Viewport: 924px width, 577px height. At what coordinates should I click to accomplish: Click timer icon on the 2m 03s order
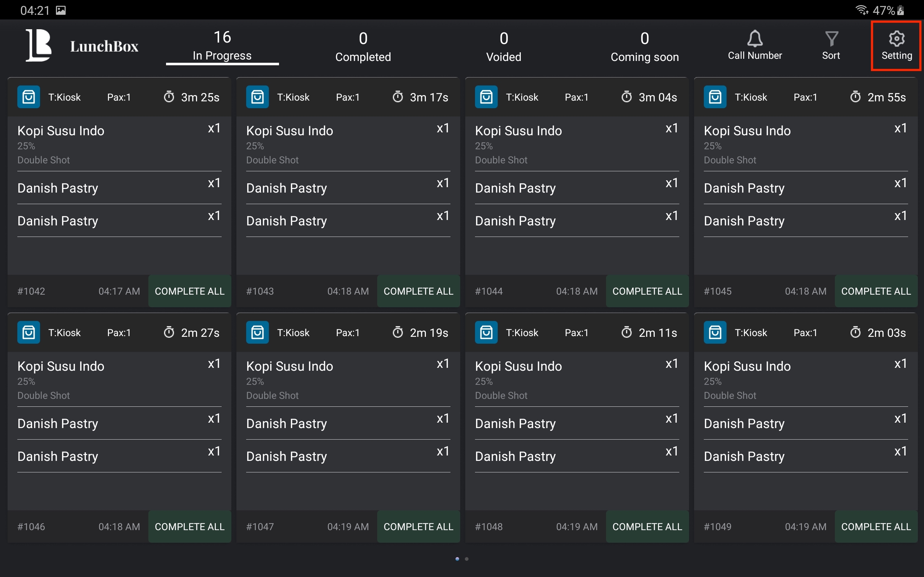click(x=855, y=332)
